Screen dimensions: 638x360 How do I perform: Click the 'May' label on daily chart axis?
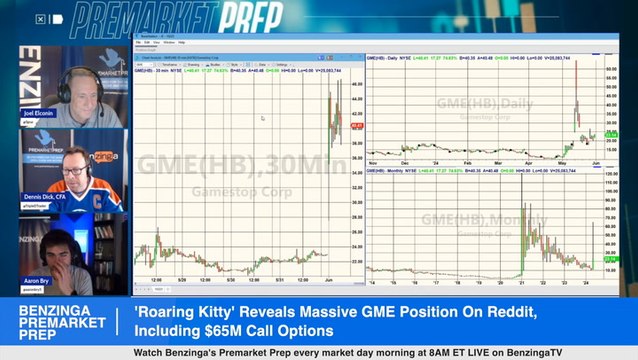point(562,163)
